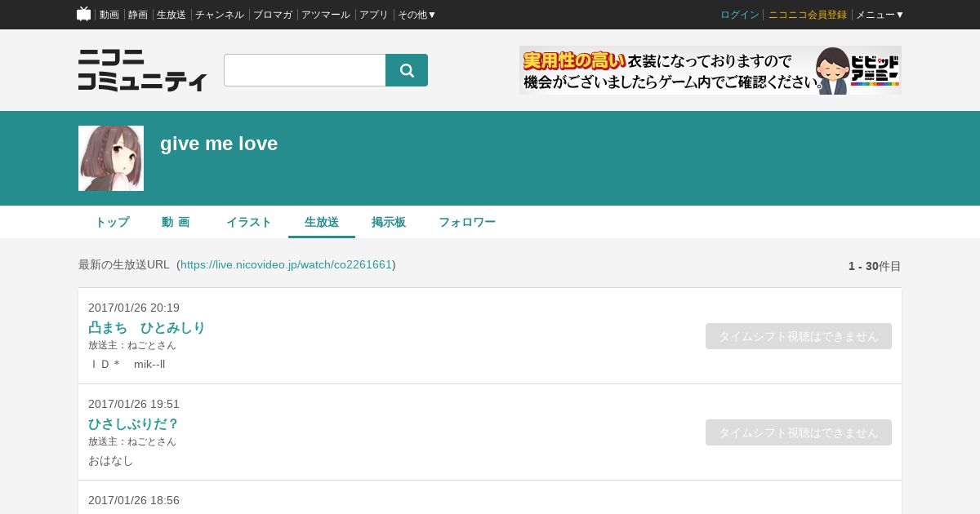980x514 pixels.
Task: Click the date 2017/01/26 18:56
Action: [134, 500]
